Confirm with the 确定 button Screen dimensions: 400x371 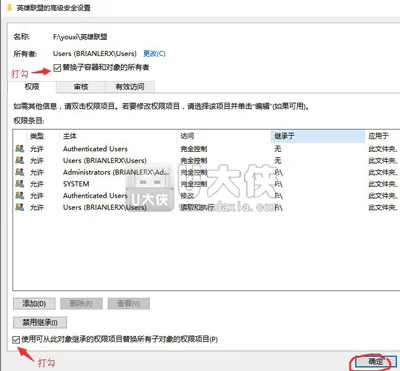(x=375, y=361)
